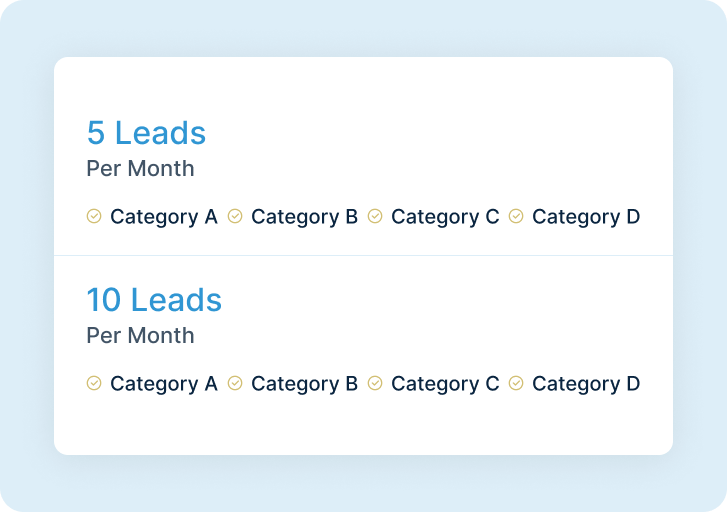727x512 pixels.
Task: Pick Category B label in 10 Leads plan
Action: click(305, 384)
